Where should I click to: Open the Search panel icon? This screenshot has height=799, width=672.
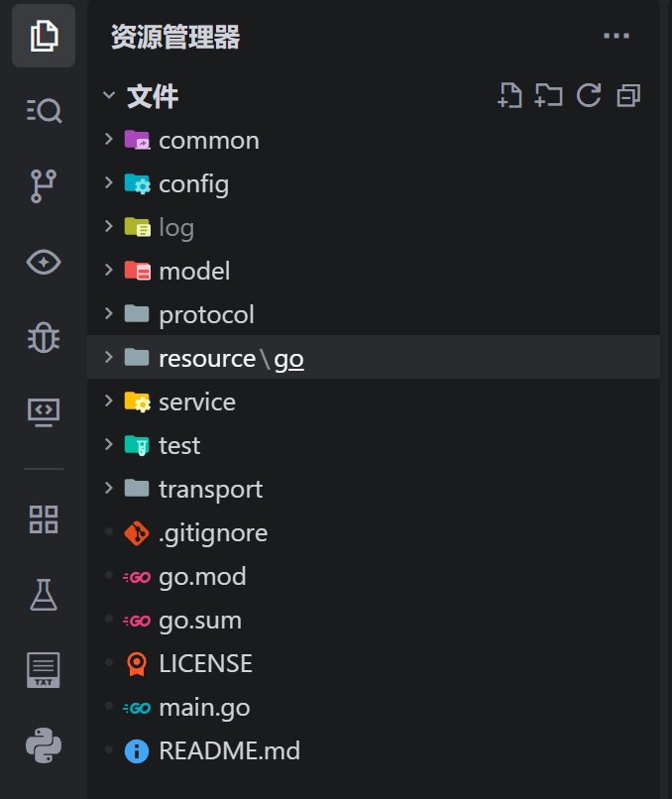point(44,111)
